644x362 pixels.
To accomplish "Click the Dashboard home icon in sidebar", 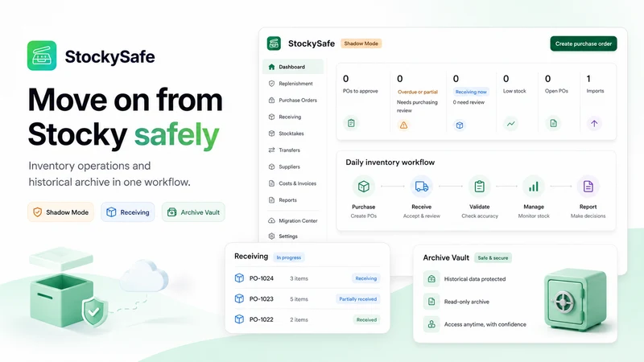I will tap(271, 67).
